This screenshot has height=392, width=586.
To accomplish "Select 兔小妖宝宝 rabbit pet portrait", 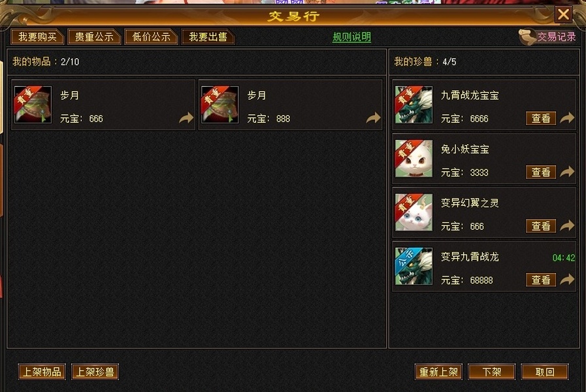I will (414, 159).
